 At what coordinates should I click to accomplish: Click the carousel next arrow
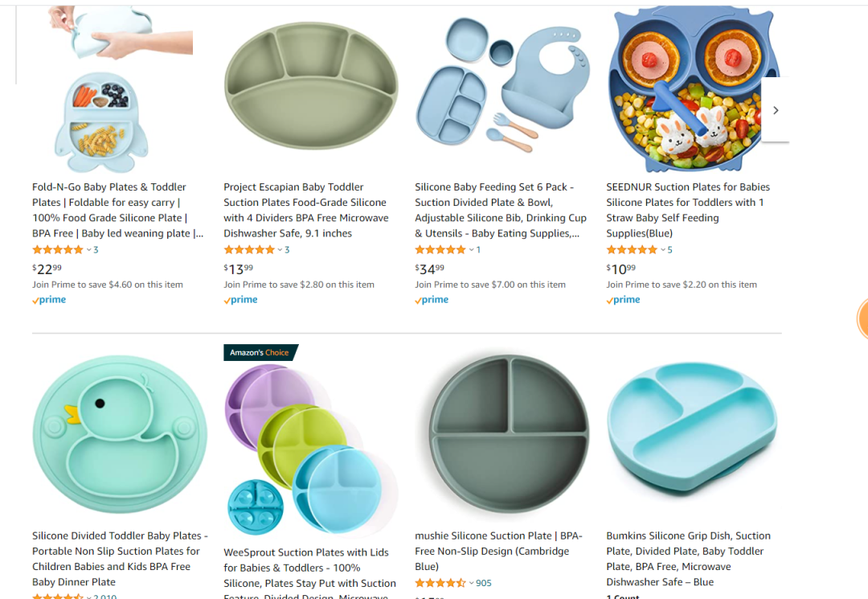776,110
